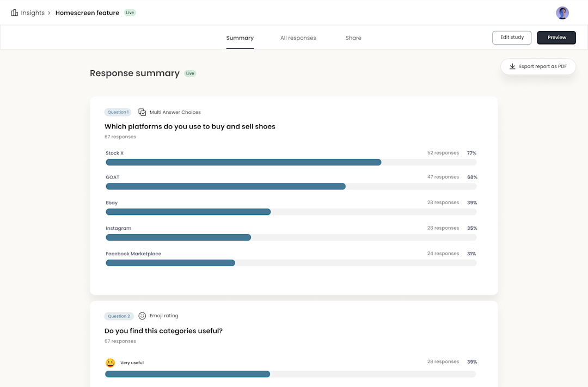Viewport: 588px width, 387px height.
Task: Click the Stock X progress bar
Action: [291, 162]
